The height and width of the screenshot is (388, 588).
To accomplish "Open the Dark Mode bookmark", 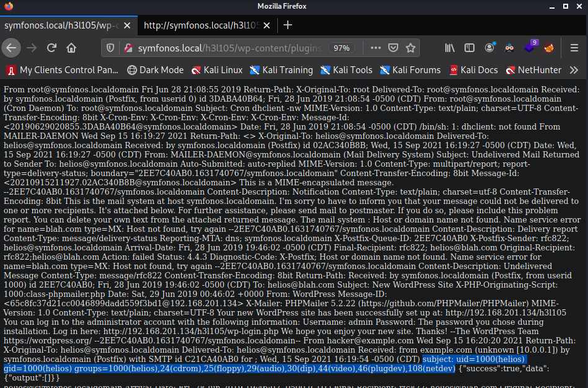I will pos(155,70).
